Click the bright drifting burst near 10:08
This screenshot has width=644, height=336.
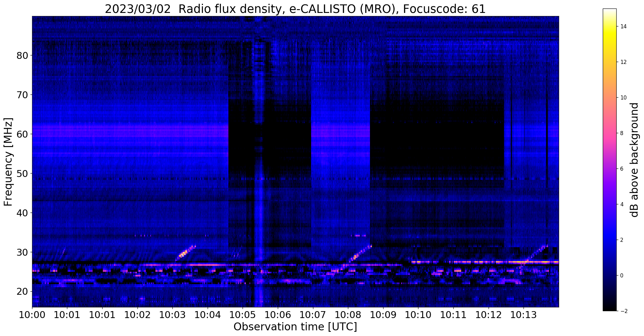tap(360, 253)
